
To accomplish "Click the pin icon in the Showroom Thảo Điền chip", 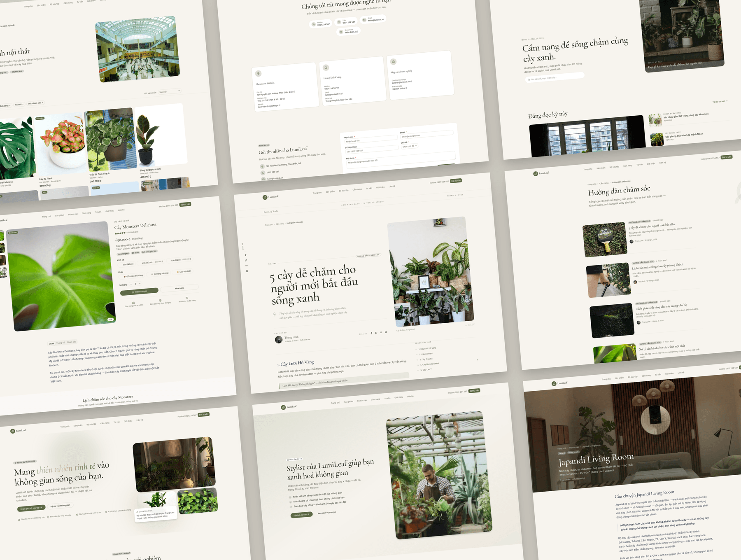I will (x=341, y=32).
